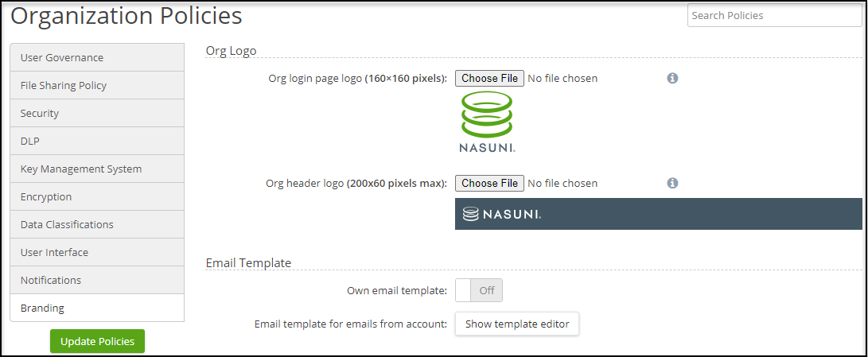The image size is (868, 357).
Task: Go to the Security policies tab
Action: coord(97,113)
